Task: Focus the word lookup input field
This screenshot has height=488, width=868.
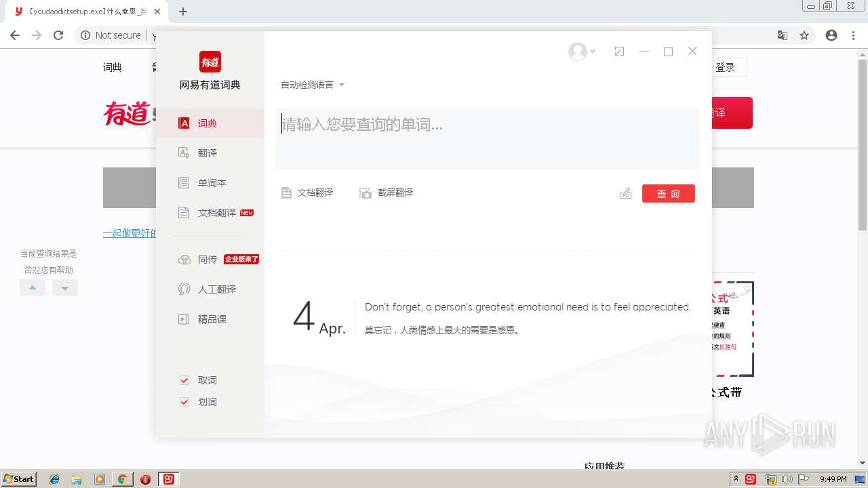Action: (x=488, y=138)
